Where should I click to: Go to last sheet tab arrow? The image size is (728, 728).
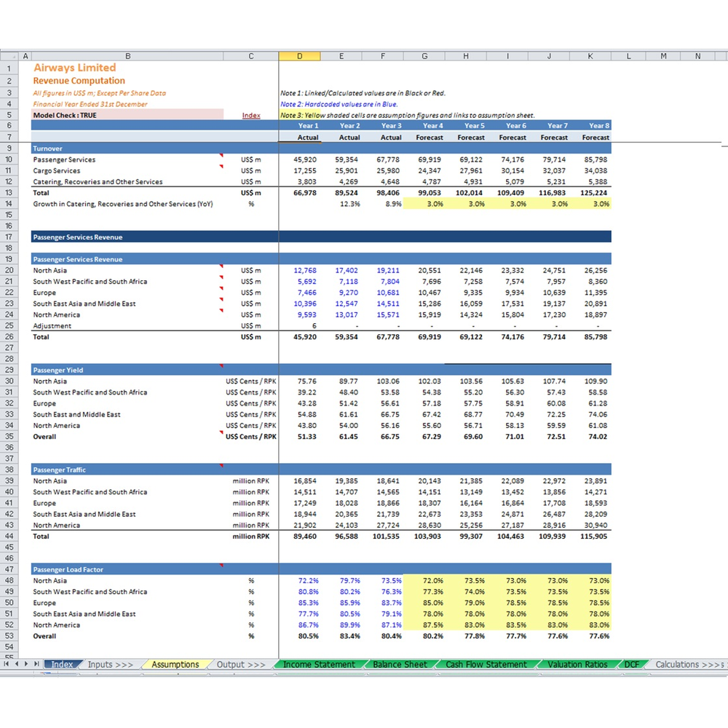pos(36,664)
